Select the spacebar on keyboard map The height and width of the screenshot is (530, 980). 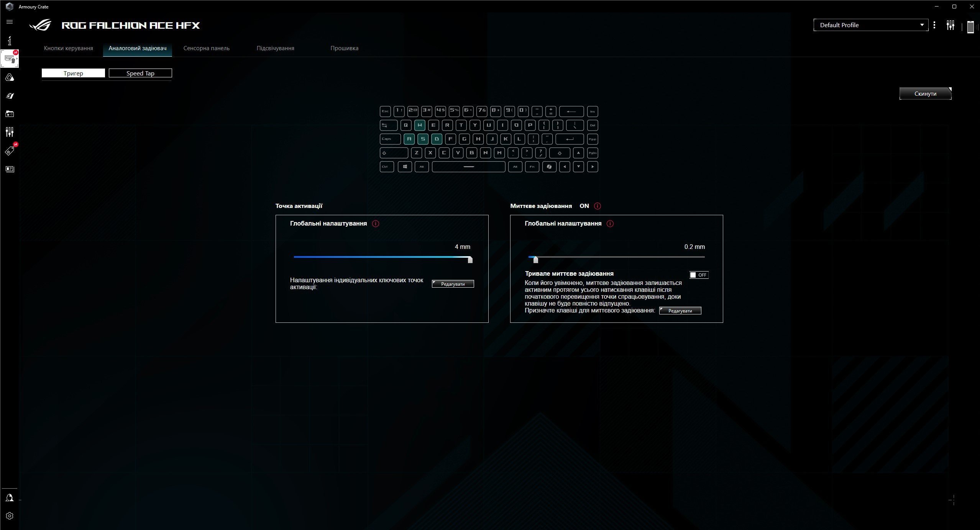point(468,167)
